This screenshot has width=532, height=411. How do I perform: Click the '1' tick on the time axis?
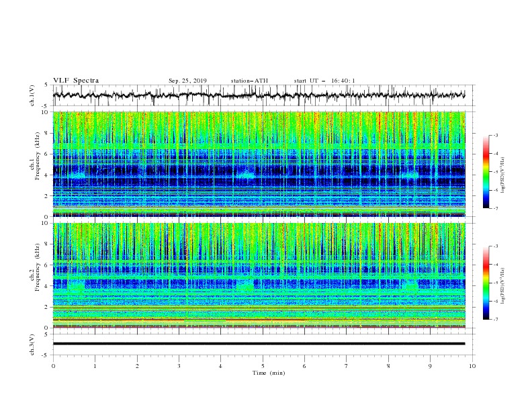tap(95, 366)
